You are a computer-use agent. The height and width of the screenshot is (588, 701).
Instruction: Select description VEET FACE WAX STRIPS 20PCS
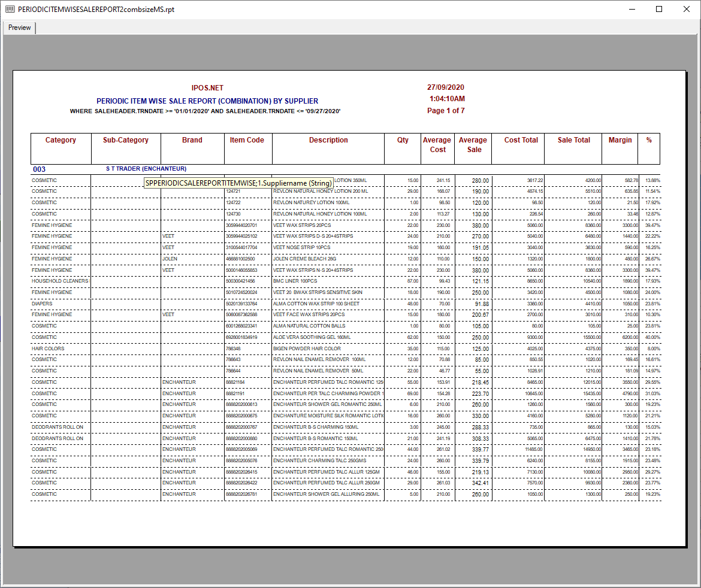pyautogui.click(x=309, y=314)
